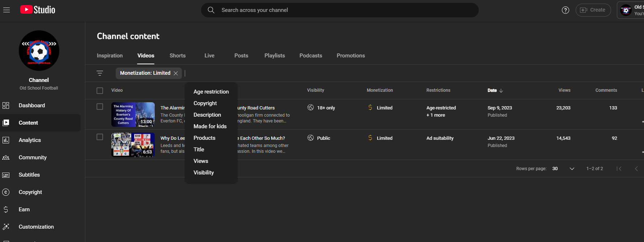Switch to the Podcasts tab

click(x=311, y=56)
